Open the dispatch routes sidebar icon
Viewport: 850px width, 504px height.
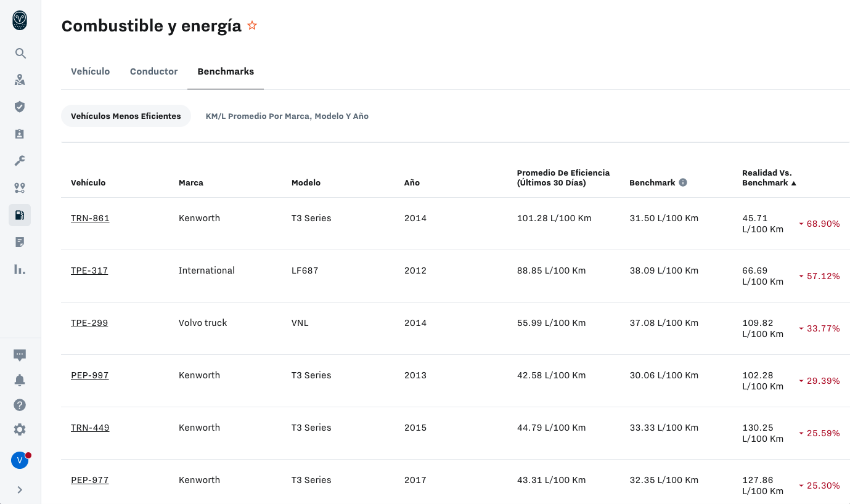(20, 188)
